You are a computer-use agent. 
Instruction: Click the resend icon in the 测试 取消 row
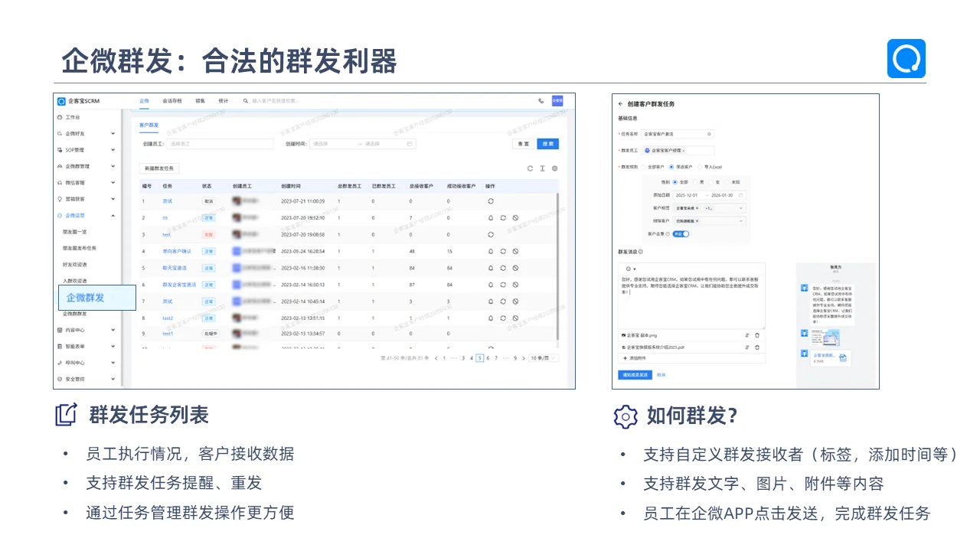pyautogui.click(x=491, y=201)
